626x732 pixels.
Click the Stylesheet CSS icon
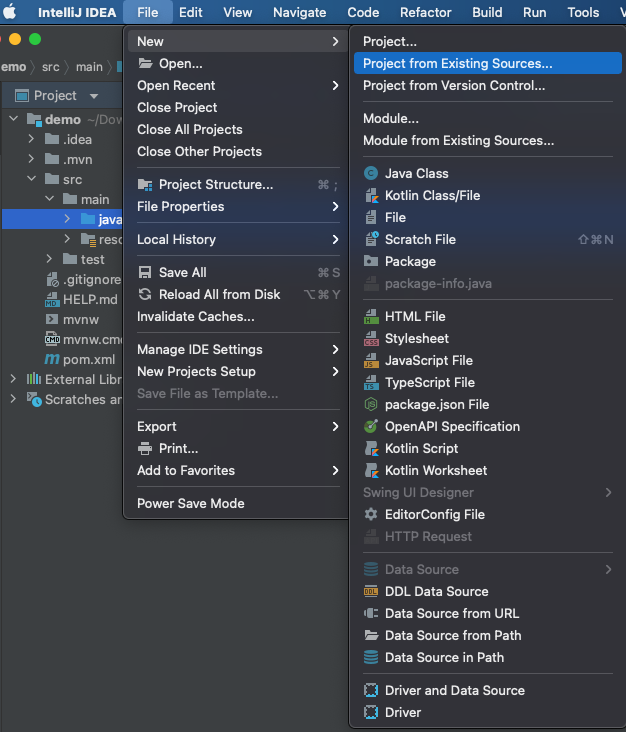[371, 338]
